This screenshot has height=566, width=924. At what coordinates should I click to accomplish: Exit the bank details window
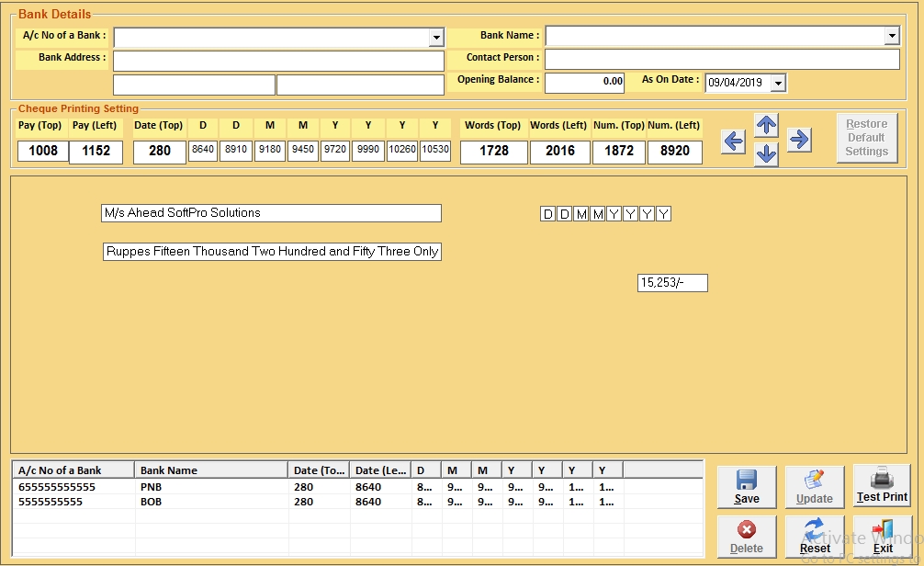point(882,537)
